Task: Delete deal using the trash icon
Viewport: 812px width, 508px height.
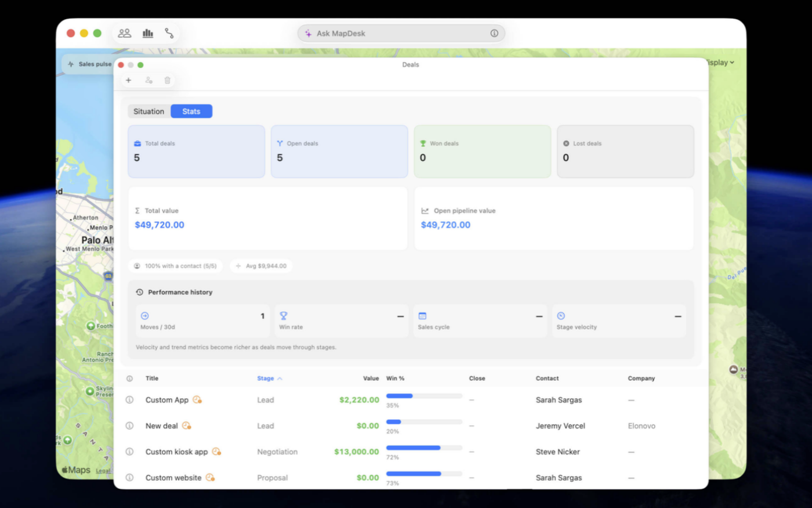Action: point(168,80)
